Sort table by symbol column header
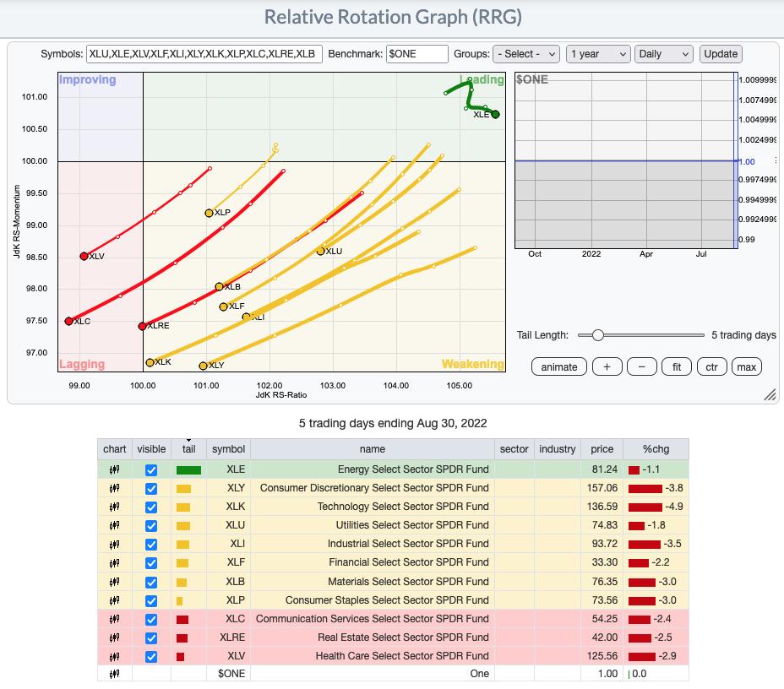The height and width of the screenshot is (689, 784). click(228, 449)
